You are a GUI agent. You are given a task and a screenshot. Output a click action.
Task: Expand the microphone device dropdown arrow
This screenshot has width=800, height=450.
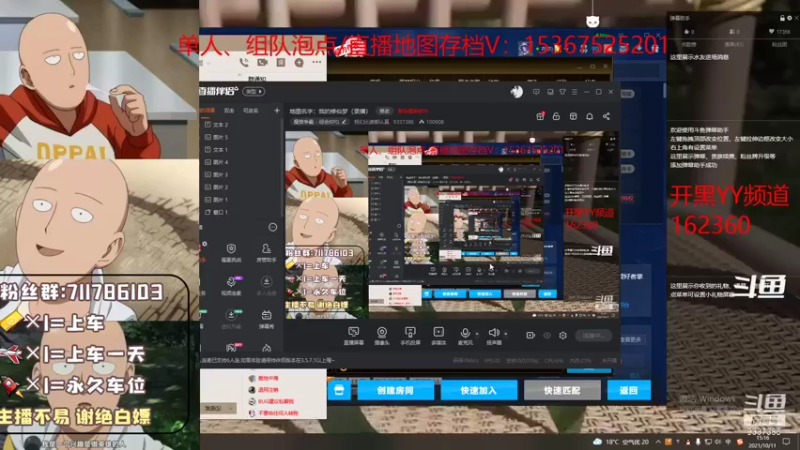(x=477, y=334)
